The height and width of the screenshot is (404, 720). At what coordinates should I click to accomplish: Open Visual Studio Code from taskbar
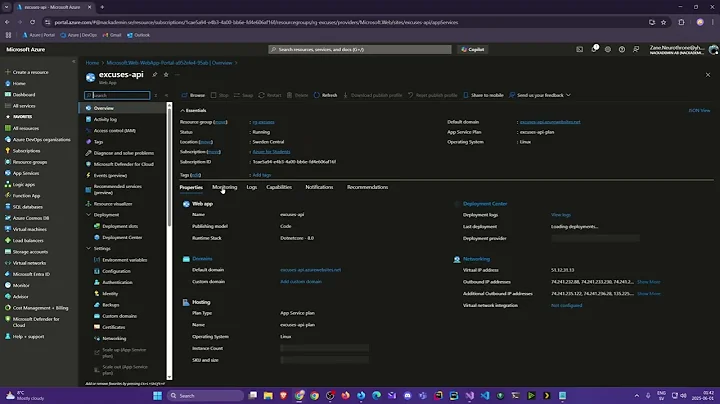pos(485,396)
